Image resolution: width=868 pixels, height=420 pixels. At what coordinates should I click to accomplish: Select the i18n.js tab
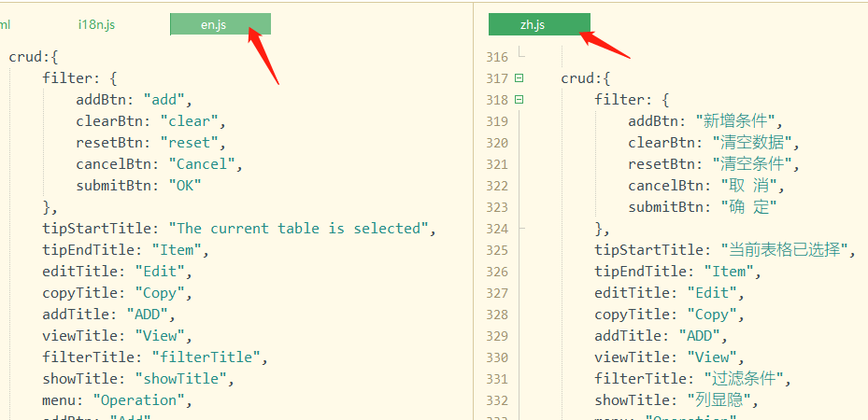96,24
